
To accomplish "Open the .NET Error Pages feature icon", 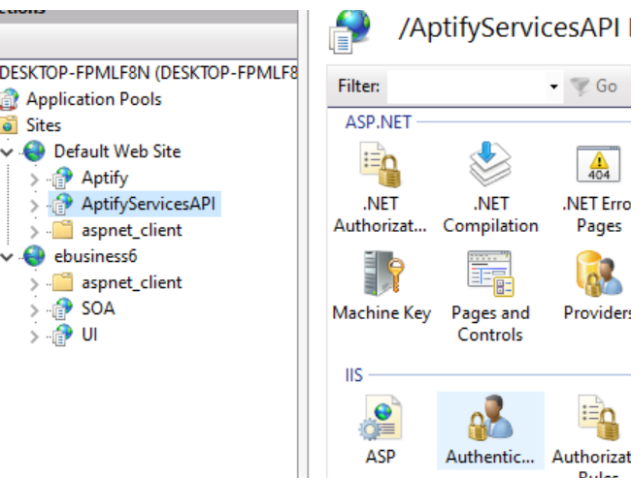I will pyautogui.click(x=598, y=164).
